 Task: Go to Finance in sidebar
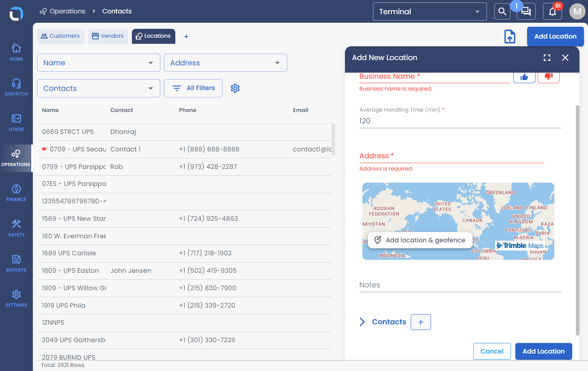(x=16, y=193)
